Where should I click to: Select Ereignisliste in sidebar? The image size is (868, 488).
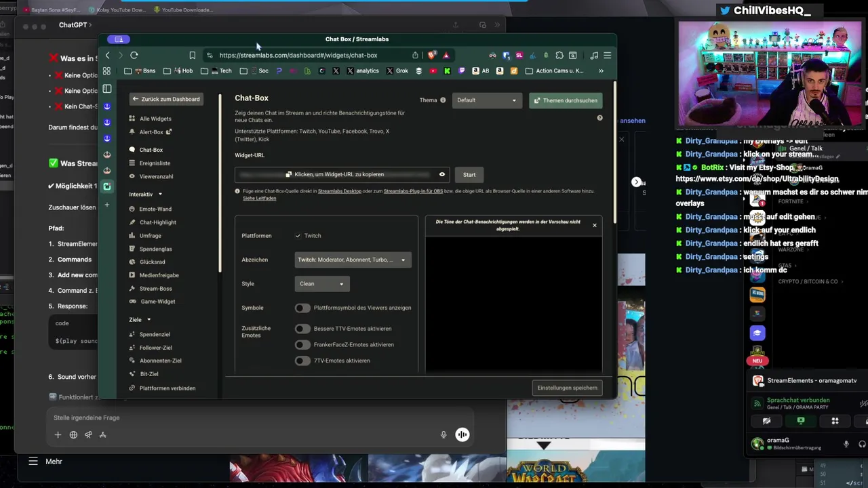tap(150, 163)
